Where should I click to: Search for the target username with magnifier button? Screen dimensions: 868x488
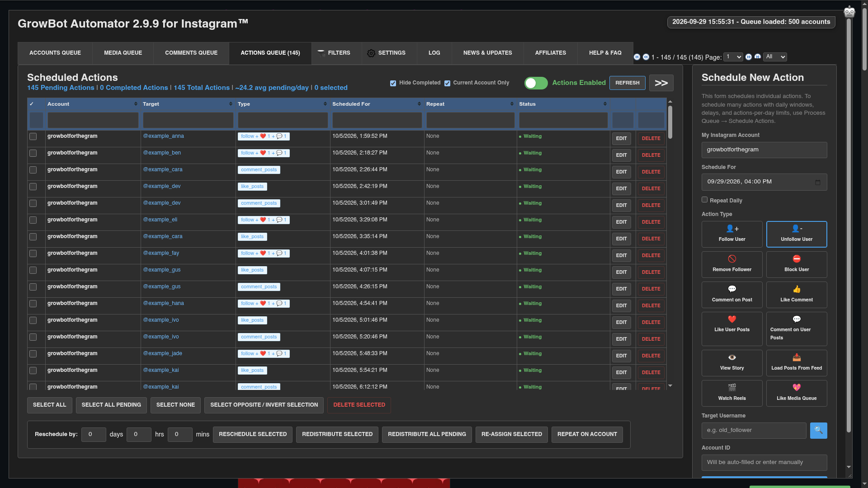pos(818,431)
